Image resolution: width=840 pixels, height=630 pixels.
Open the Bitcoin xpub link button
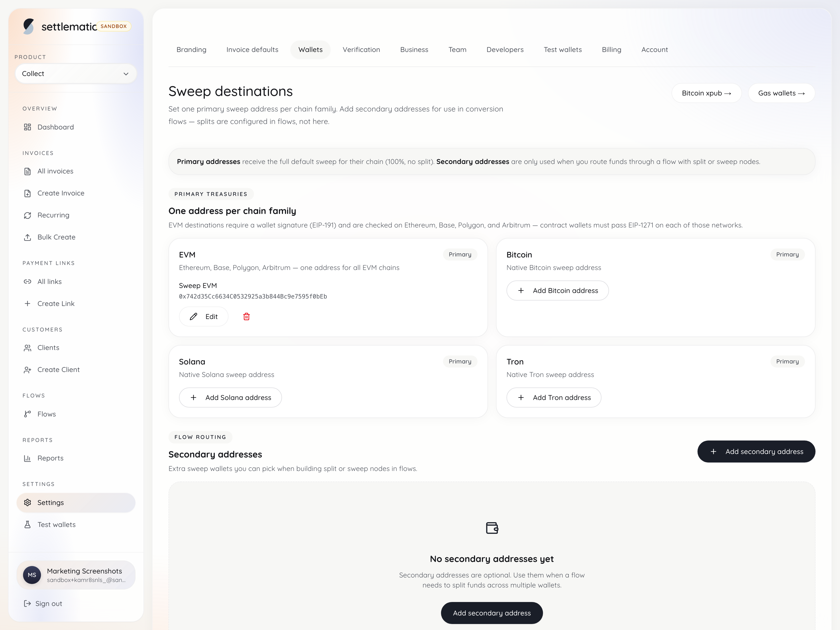coord(706,93)
